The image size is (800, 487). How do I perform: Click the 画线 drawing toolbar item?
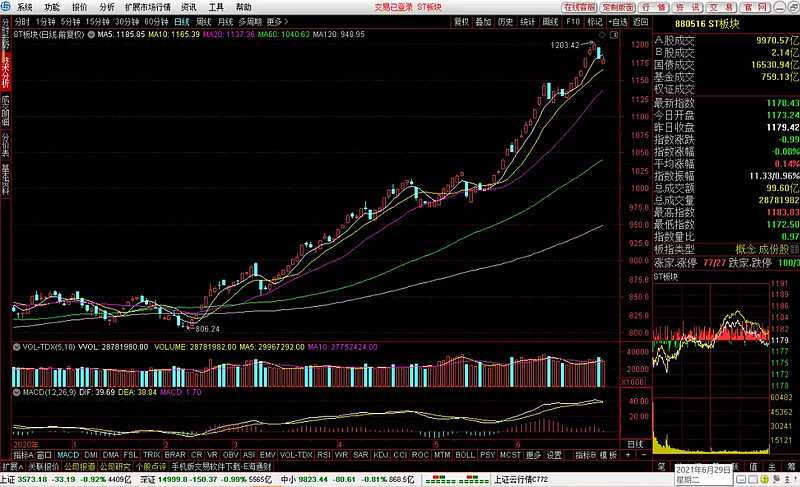(551, 22)
